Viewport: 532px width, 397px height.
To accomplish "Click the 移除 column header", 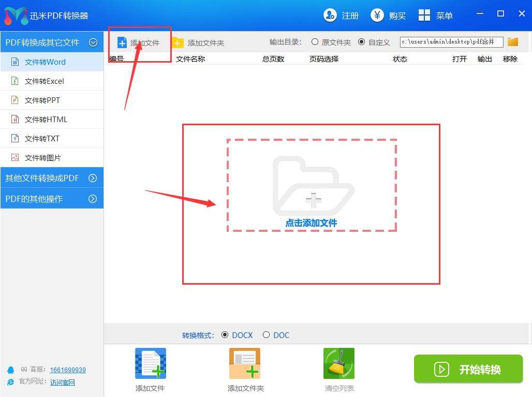I will pyautogui.click(x=510, y=59).
